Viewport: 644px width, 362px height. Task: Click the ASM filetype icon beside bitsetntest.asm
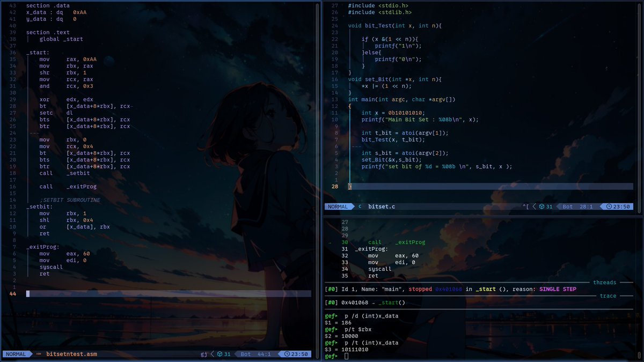pyautogui.click(x=38, y=354)
